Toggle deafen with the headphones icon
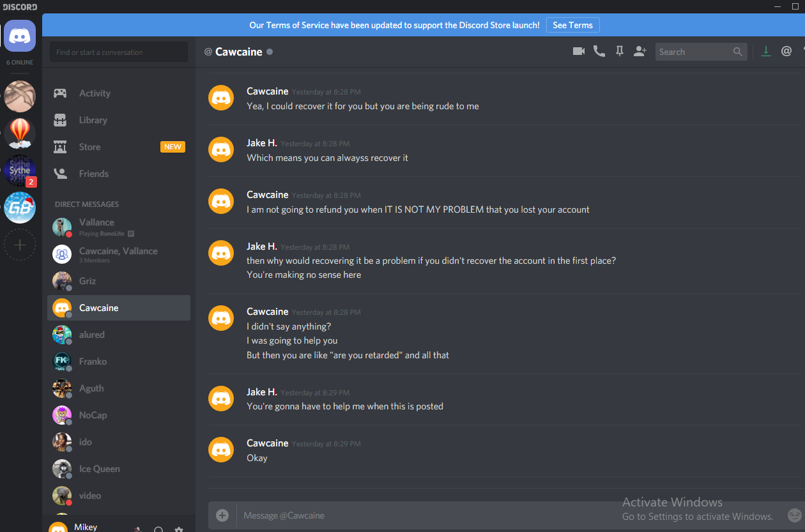The width and height of the screenshot is (805, 532). coord(158,529)
